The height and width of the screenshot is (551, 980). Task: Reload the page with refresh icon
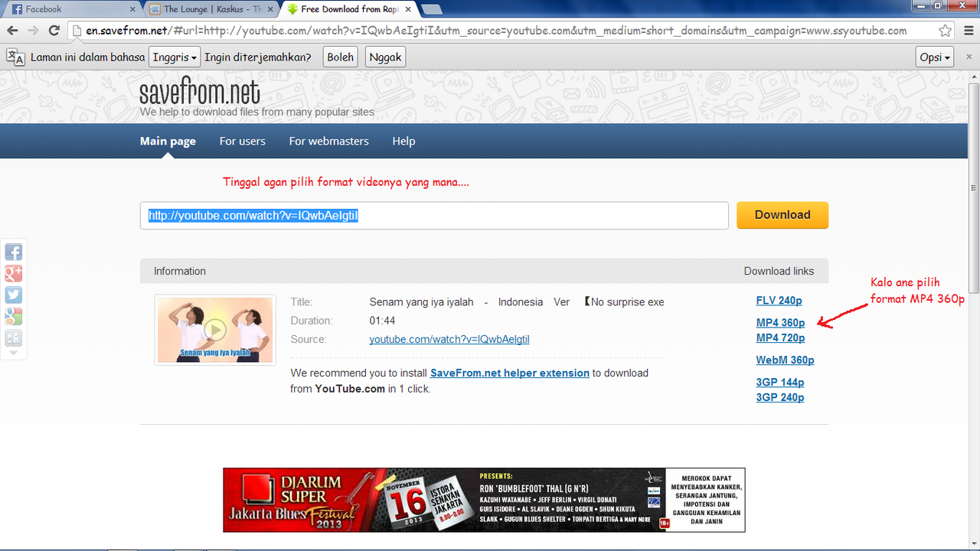pos(54,31)
